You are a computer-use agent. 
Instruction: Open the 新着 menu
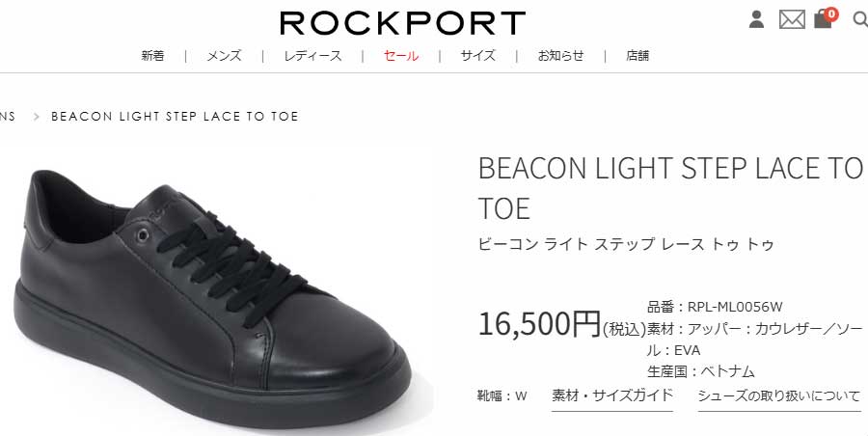click(x=152, y=56)
